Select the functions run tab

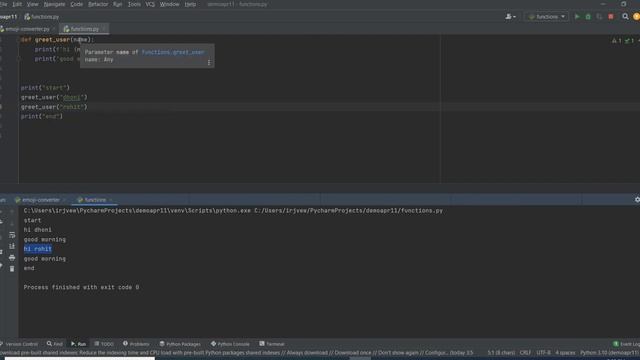95,200
